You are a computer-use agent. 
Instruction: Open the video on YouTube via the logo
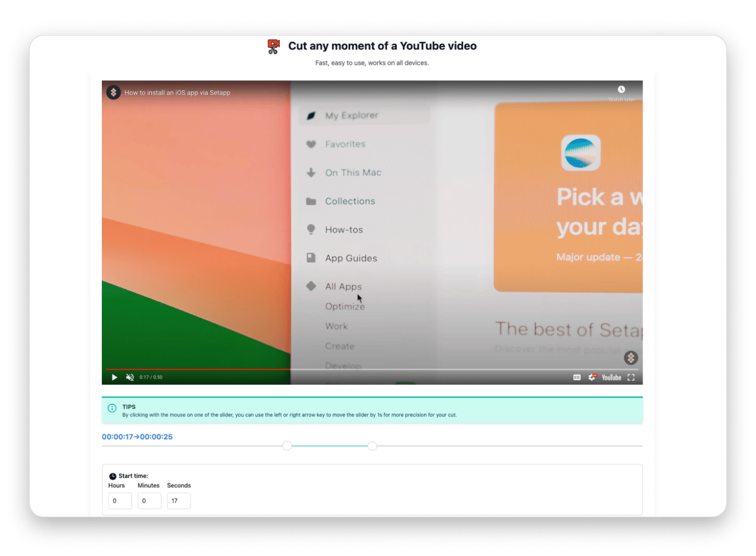(612, 378)
